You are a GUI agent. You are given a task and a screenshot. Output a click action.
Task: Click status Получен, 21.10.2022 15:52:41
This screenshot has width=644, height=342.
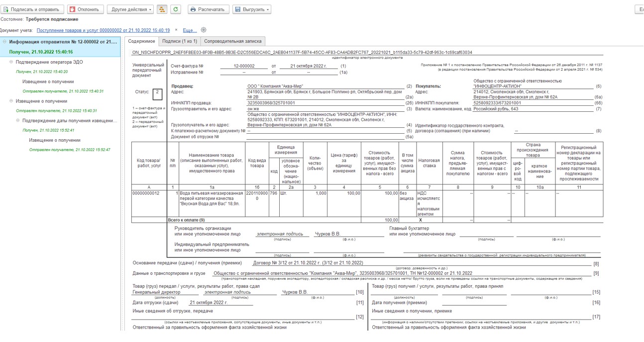pyautogui.click(x=48, y=130)
